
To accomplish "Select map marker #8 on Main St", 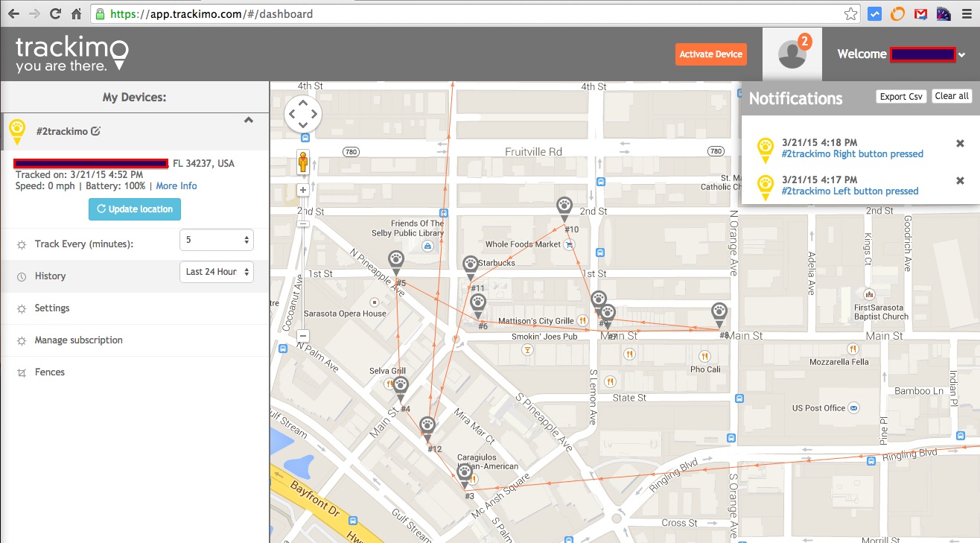I will (x=719, y=315).
